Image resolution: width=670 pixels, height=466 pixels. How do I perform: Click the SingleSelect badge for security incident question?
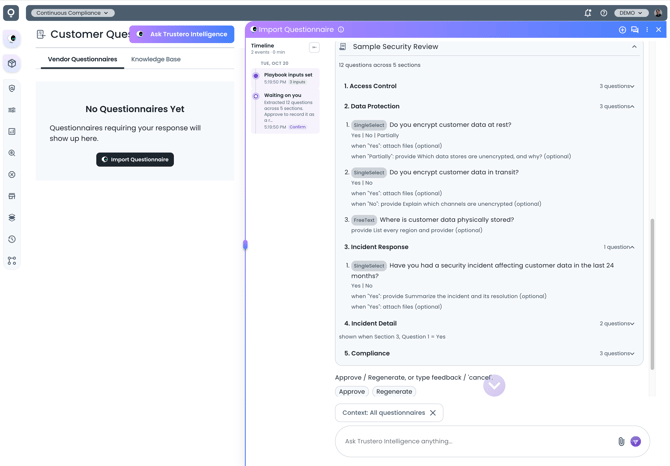click(369, 266)
